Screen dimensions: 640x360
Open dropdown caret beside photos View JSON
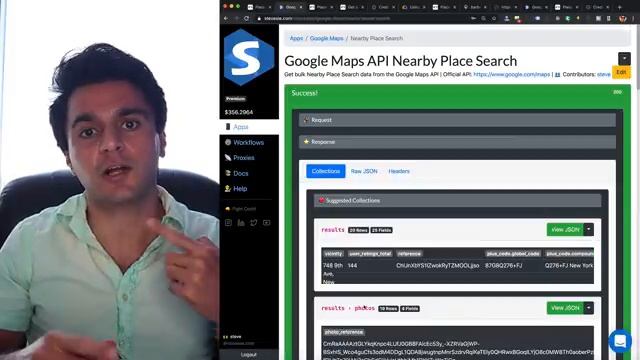click(589, 308)
